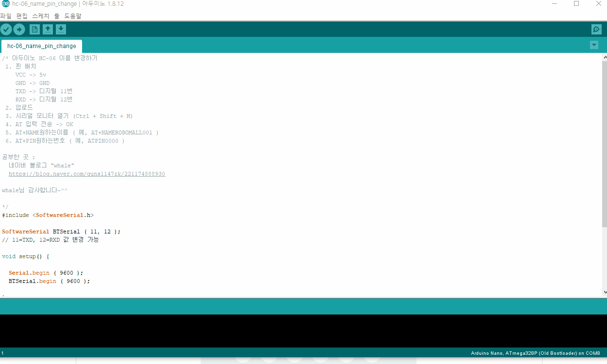The image size is (607, 364).
Task: Open a sketch with the Open icon
Action: tap(48, 30)
